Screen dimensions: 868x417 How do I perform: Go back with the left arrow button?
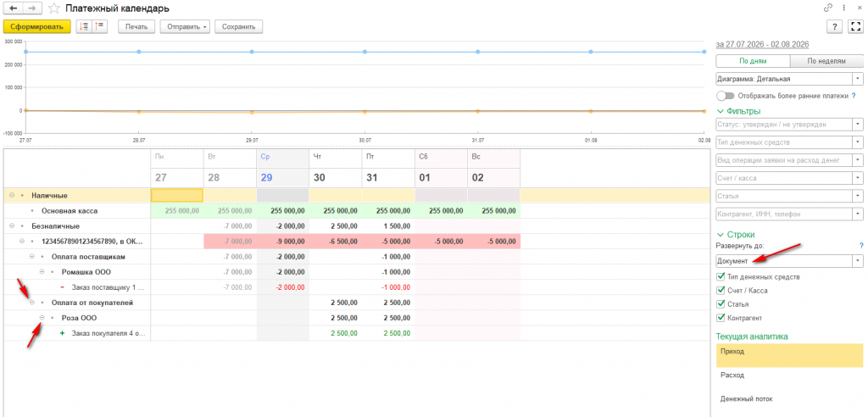[x=14, y=8]
